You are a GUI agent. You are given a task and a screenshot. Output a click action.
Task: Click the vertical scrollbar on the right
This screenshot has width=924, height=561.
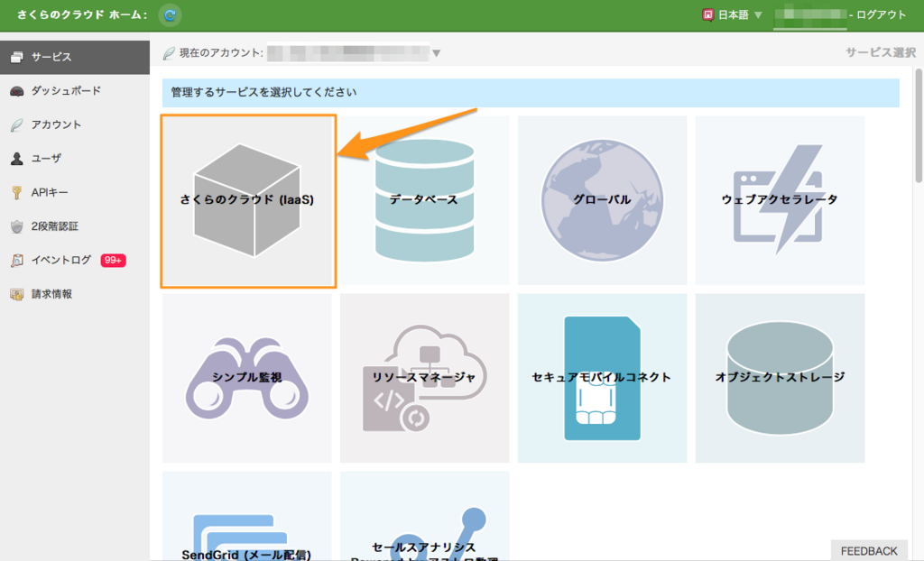(x=918, y=125)
